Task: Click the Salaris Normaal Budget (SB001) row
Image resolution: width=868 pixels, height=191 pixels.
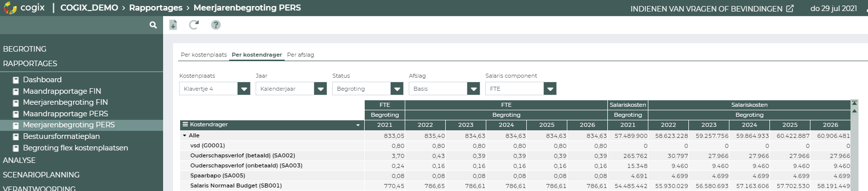Action: 236,185
